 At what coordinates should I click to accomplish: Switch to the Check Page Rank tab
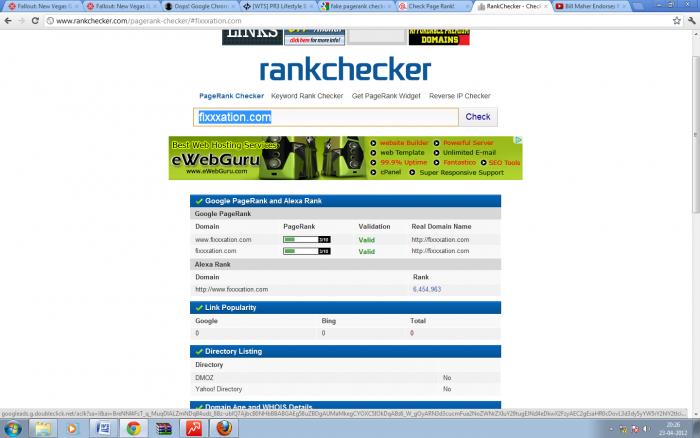pos(435,6)
